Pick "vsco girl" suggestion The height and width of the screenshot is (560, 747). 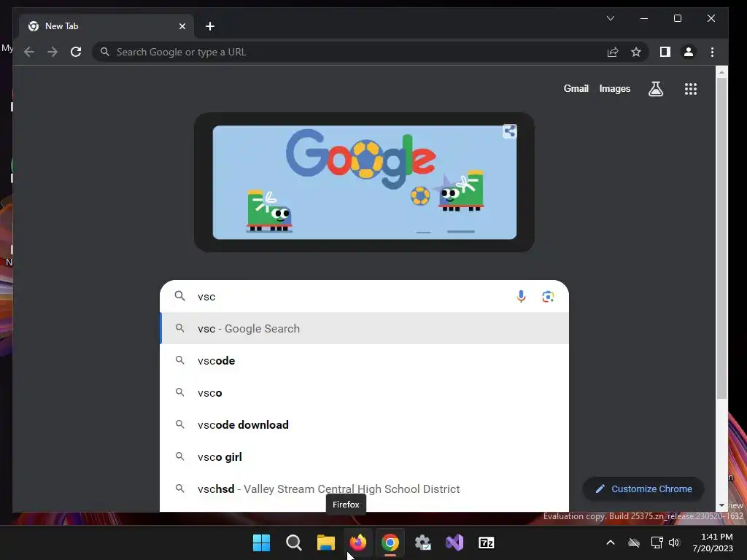click(365, 456)
